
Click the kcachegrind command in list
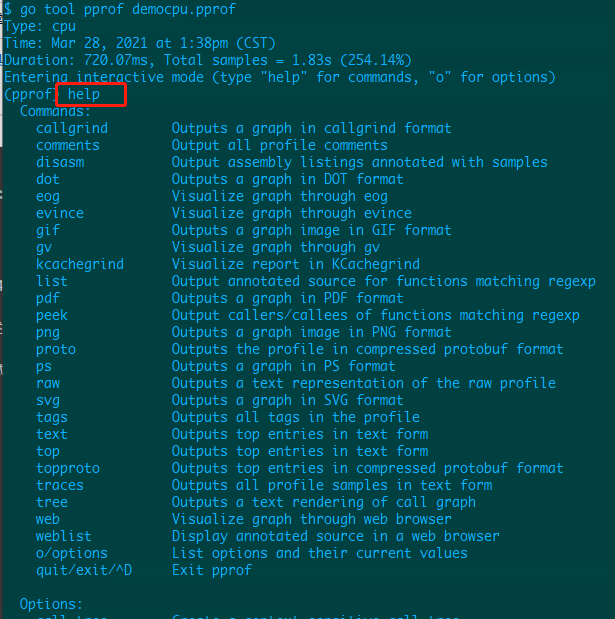point(80,264)
